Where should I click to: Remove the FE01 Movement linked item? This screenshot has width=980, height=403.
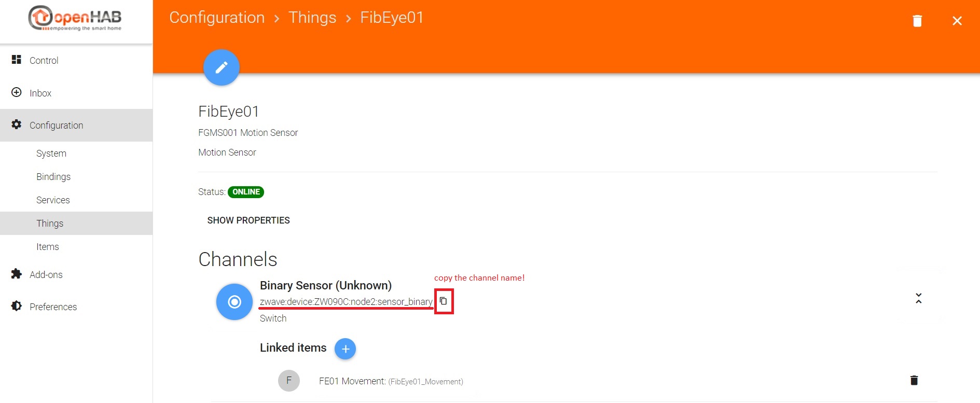[x=914, y=381]
